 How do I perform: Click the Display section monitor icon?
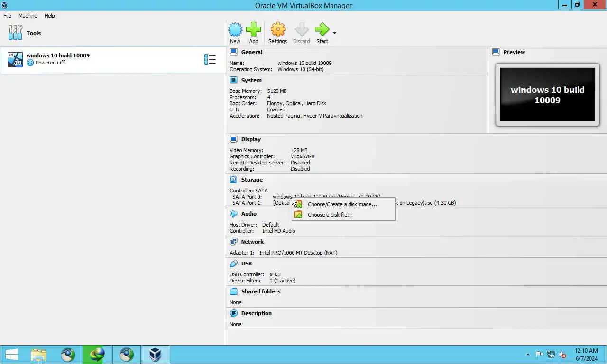click(x=233, y=139)
